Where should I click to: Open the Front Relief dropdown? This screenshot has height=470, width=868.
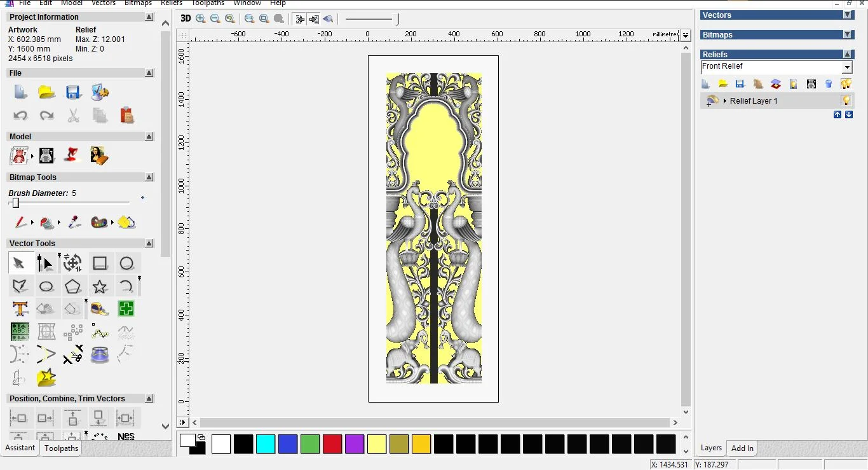[847, 67]
